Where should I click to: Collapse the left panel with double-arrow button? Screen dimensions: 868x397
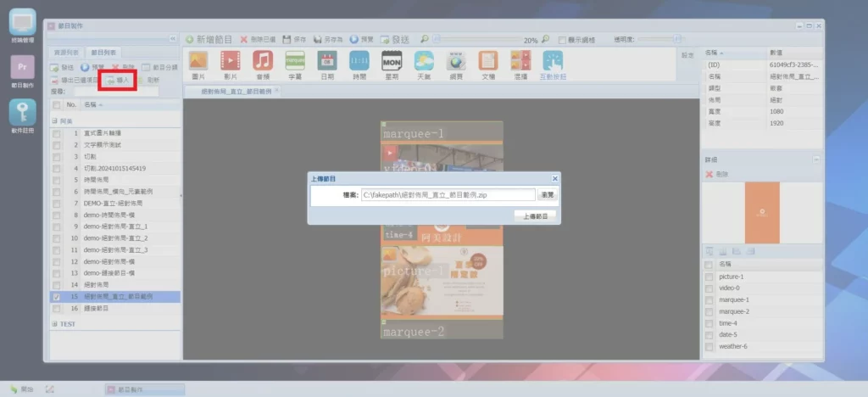(x=174, y=40)
